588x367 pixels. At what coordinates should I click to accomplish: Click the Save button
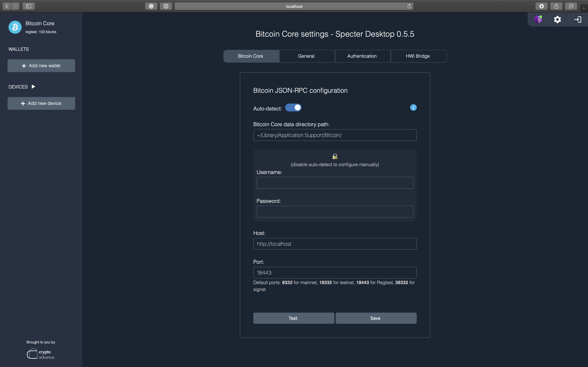click(376, 318)
